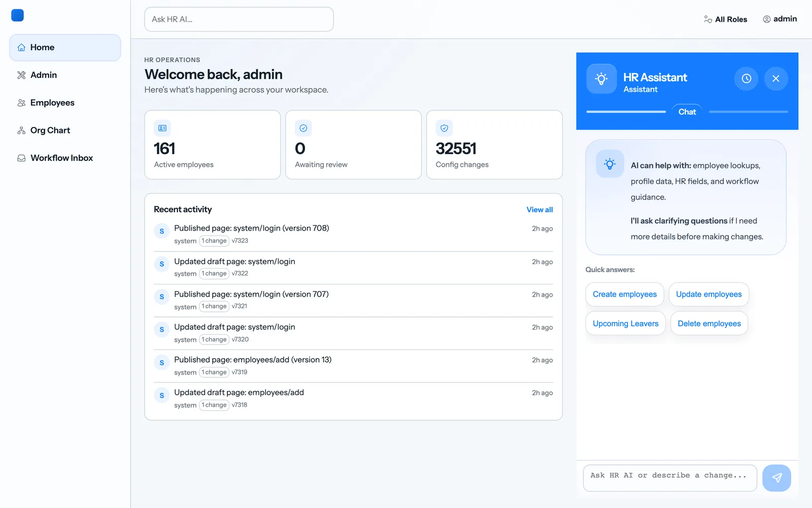Screen dimensions: 812x508
Task: Click the Workflow Inbox tray icon
Action: 21,158
